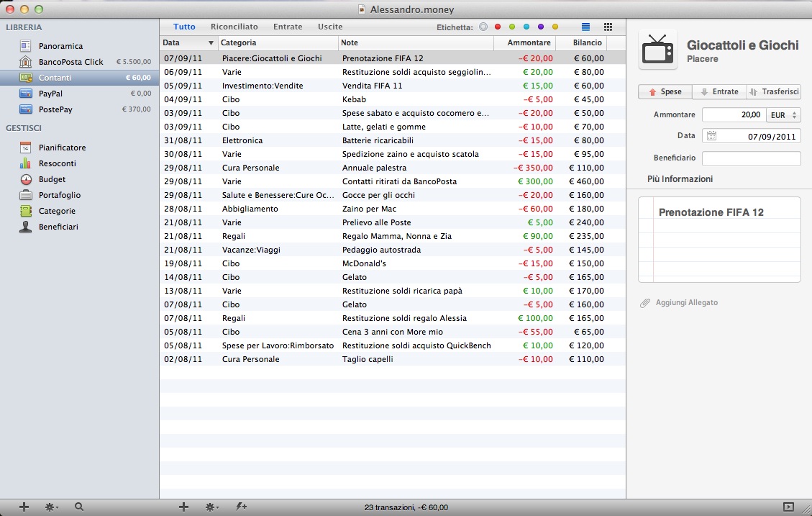This screenshot has height=516, width=812.
Task: Select the PayPal card icon
Action: click(25, 94)
